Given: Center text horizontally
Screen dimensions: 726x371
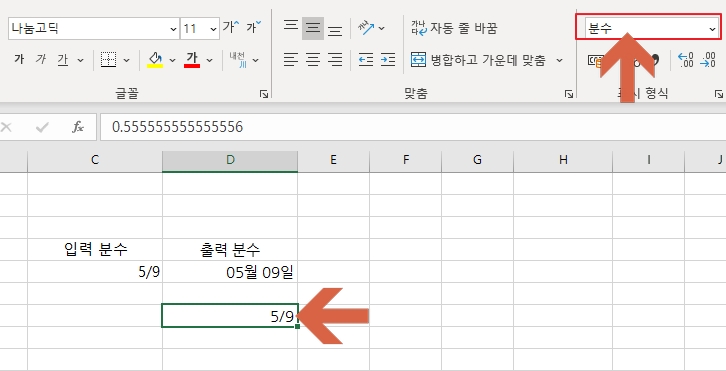Looking at the screenshot, I should (313, 60).
